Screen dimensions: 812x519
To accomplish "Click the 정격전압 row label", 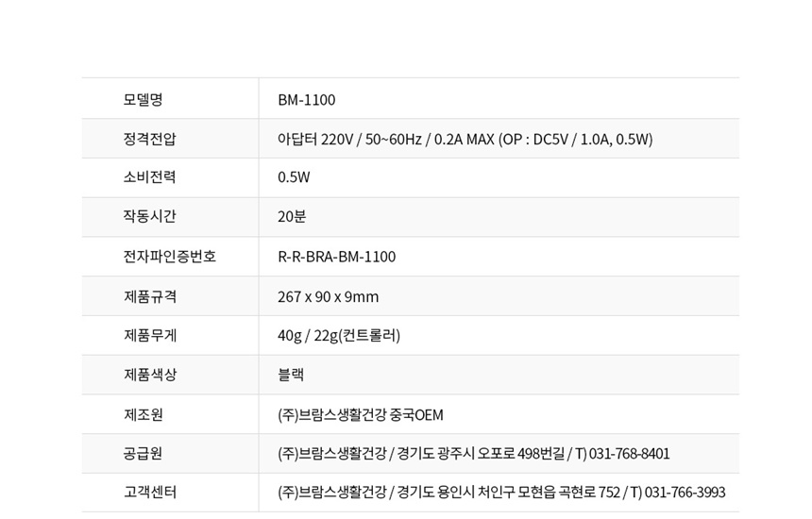I will click(150, 139).
